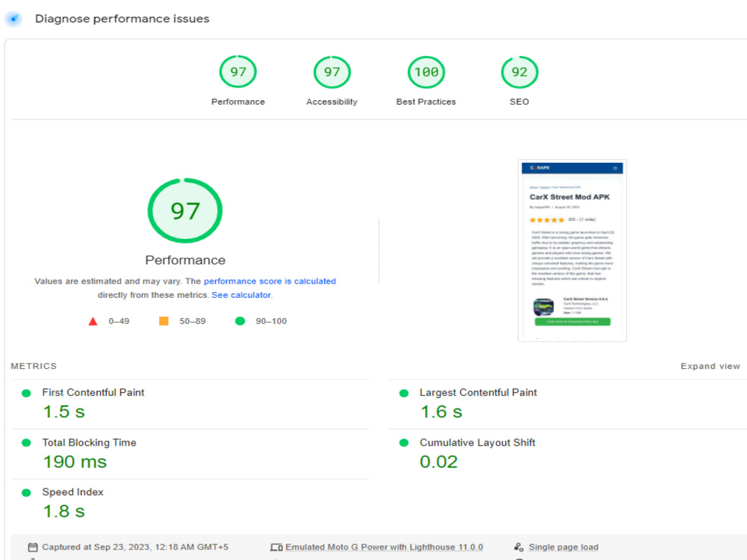Click Expand view in metrics section
Screen dimensions: 747x560
pyautogui.click(x=710, y=366)
